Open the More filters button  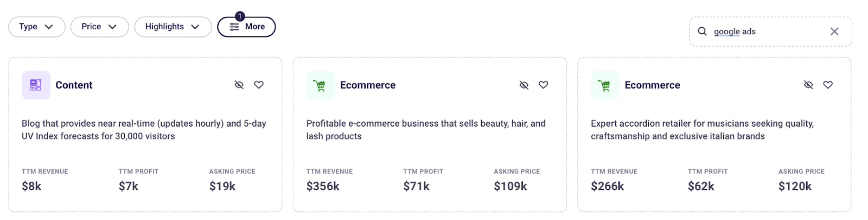(x=246, y=27)
